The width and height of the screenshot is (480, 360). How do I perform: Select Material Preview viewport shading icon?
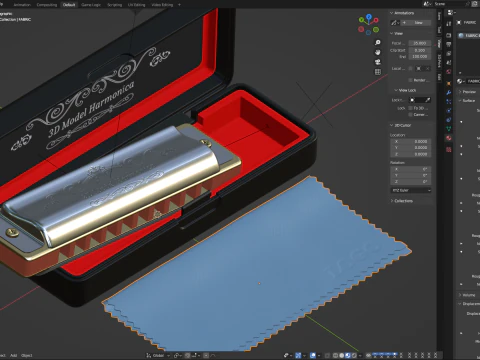pos(348,355)
